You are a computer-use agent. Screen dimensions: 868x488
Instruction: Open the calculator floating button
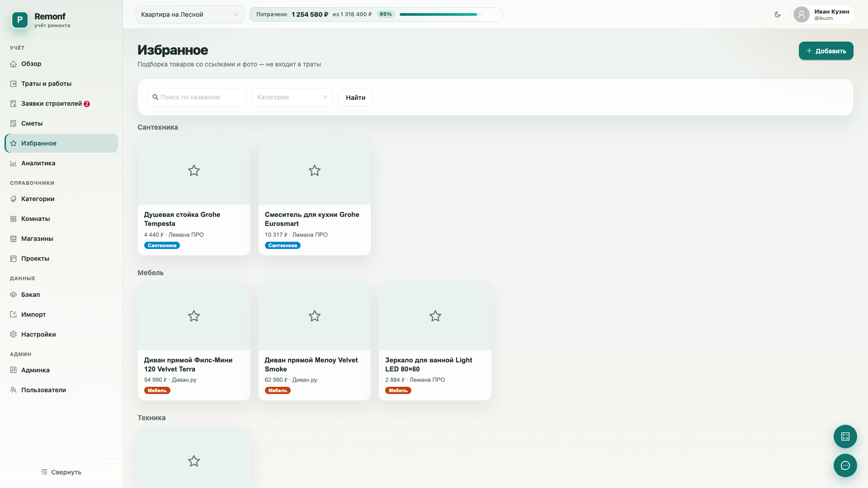pos(845,436)
